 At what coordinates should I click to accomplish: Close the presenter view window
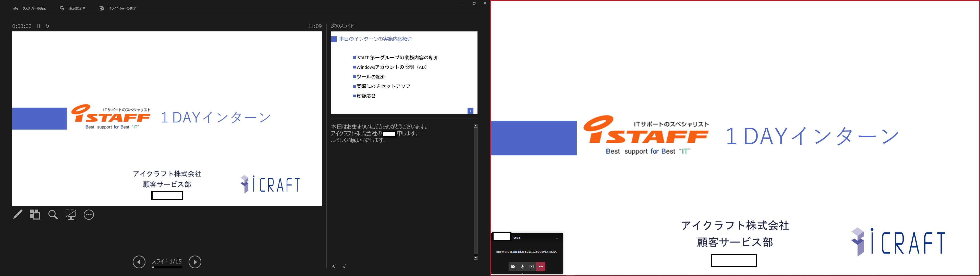(x=485, y=3)
